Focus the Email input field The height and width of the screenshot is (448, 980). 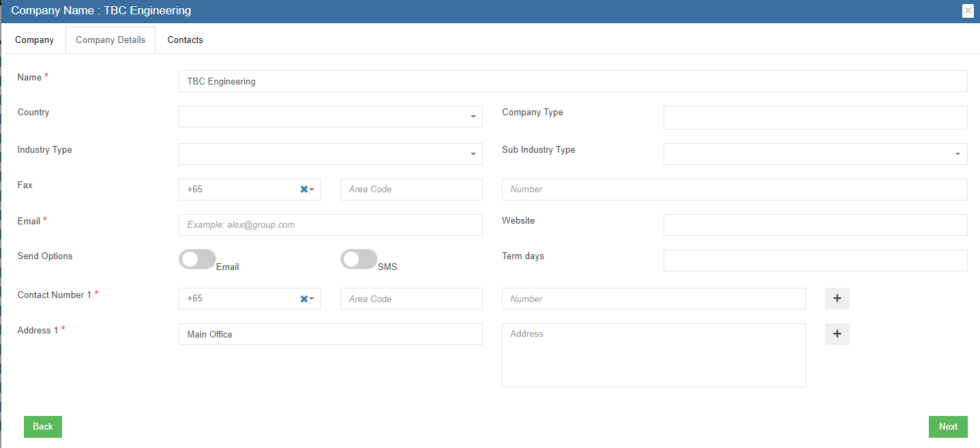(330, 225)
